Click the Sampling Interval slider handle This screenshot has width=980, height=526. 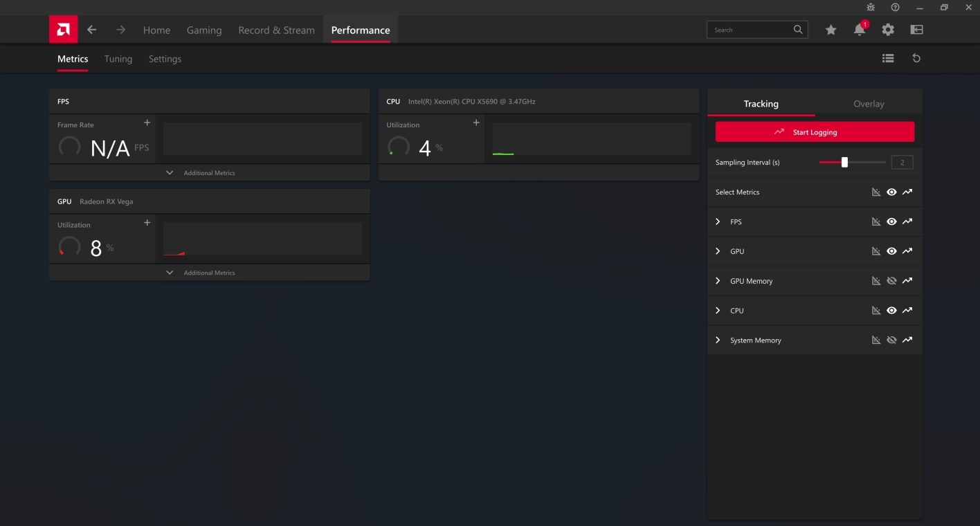pos(844,162)
